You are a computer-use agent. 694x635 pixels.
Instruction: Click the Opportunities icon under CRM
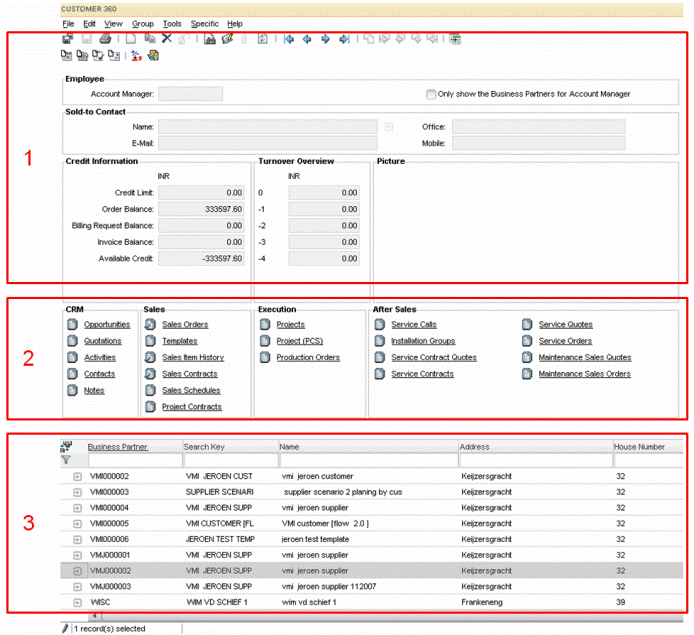point(72,325)
